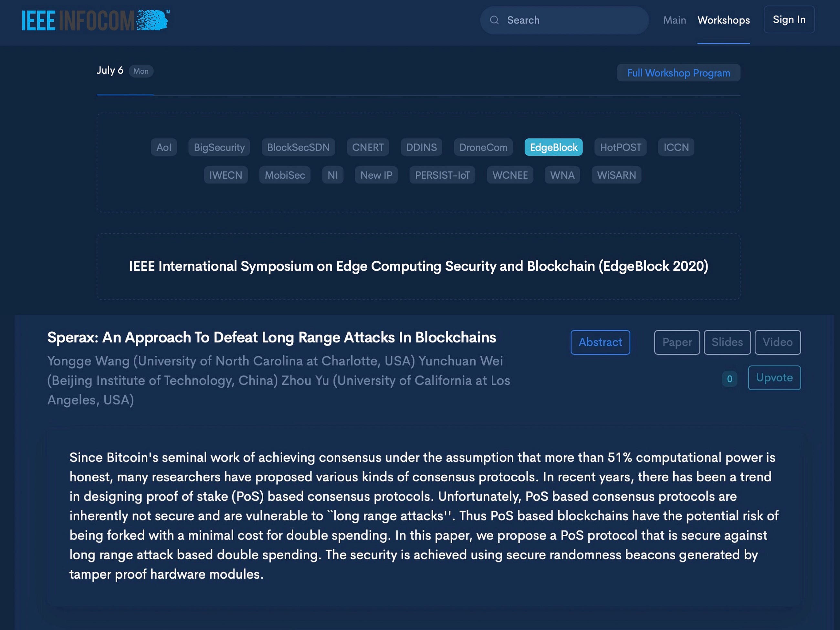Image resolution: width=840 pixels, height=630 pixels.
Task: Click the IEEE INFOCOM logo
Action: [x=96, y=20]
